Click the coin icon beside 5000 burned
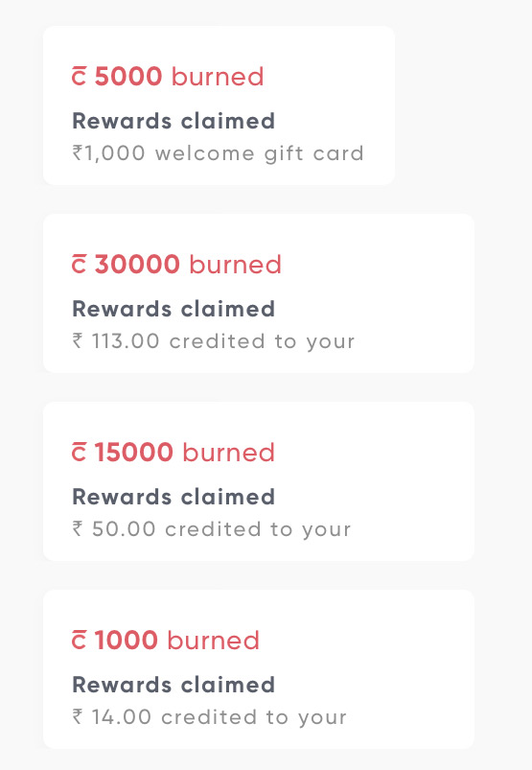Screen dimensions: 532x770 [x=79, y=77]
